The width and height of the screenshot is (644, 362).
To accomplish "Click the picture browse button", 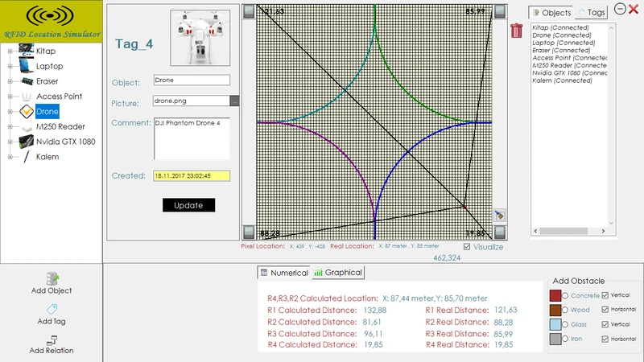I will [234, 101].
